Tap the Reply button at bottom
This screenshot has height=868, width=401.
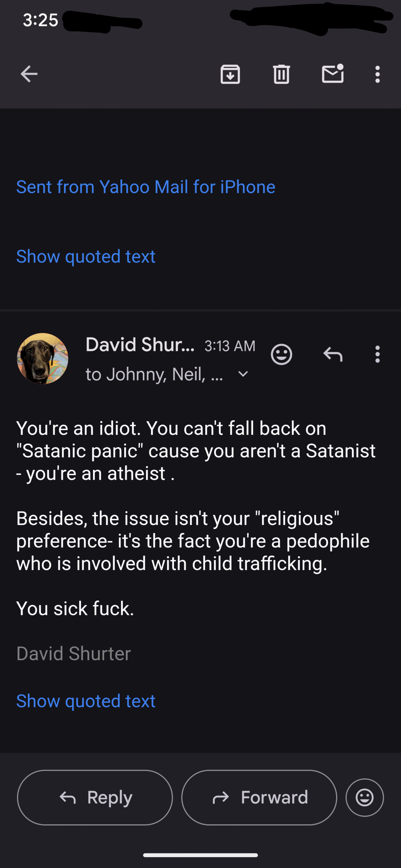[95, 797]
